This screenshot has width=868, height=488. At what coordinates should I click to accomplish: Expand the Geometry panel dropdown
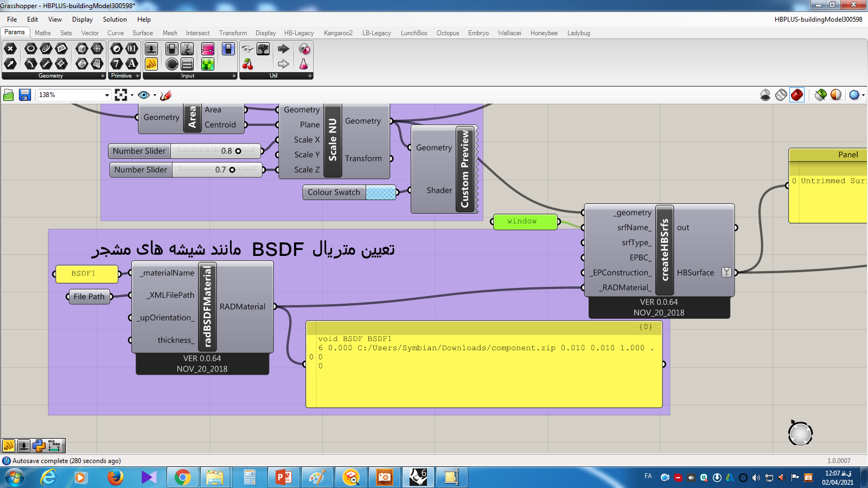(103, 76)
